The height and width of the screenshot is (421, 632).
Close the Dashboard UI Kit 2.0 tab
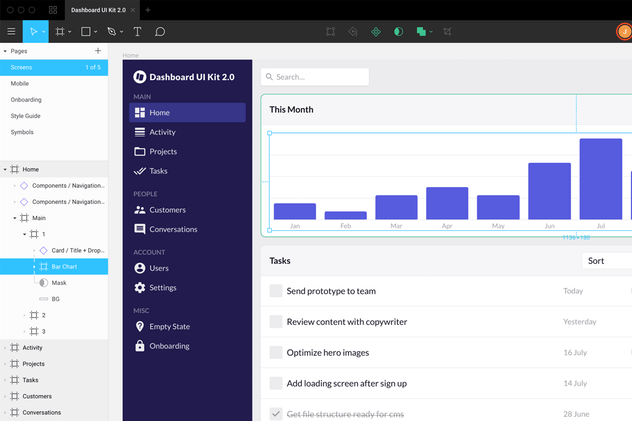click(x=133, y=10)
